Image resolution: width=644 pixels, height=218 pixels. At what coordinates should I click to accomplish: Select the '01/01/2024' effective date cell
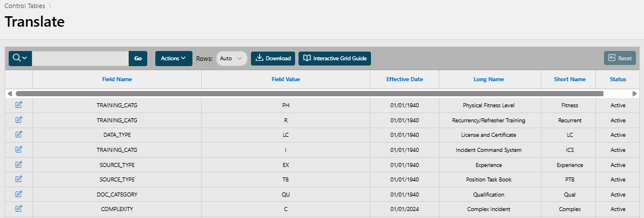point(405,209)
